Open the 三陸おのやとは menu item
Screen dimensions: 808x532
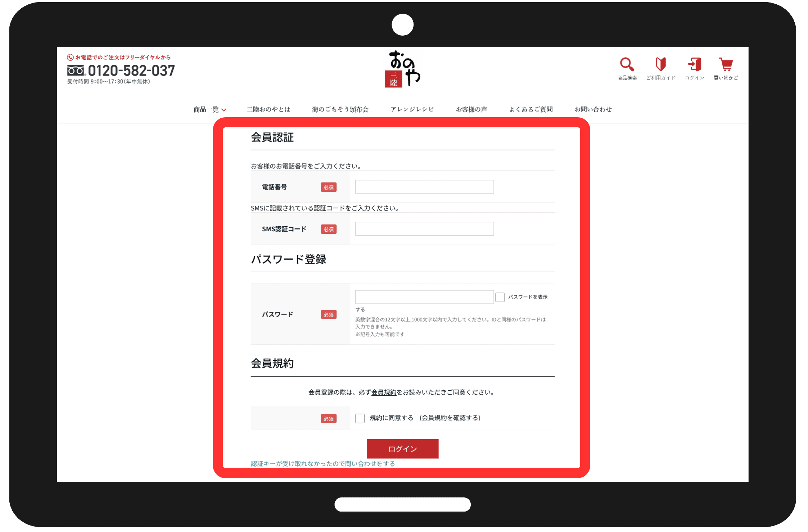(268, 109)
